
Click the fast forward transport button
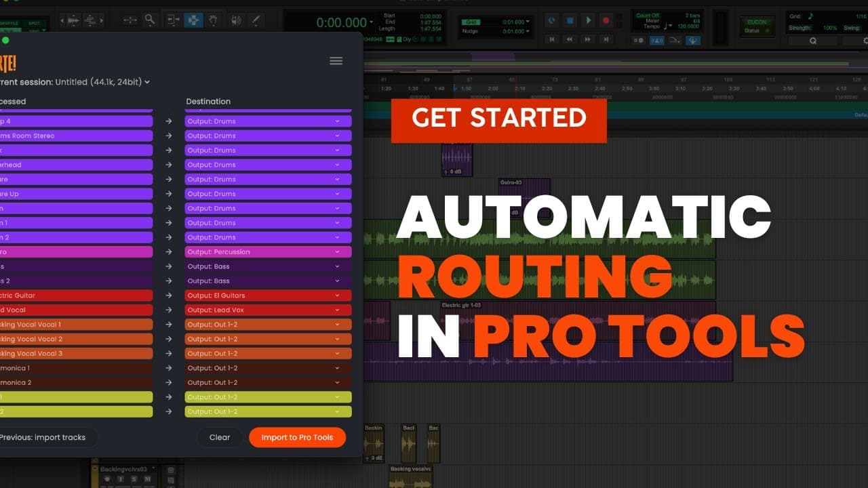[588, 39]
